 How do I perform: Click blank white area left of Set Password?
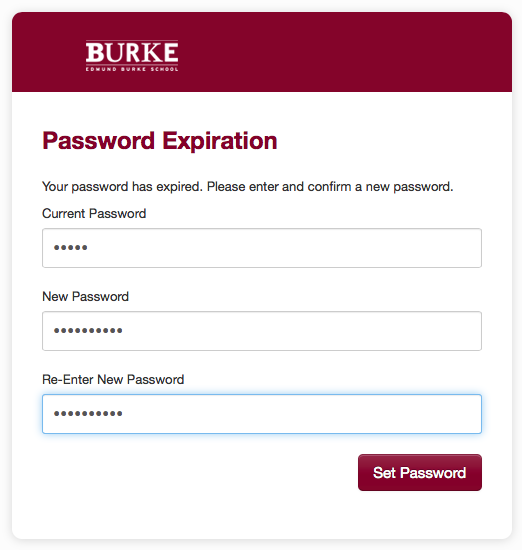pos(196,472)
